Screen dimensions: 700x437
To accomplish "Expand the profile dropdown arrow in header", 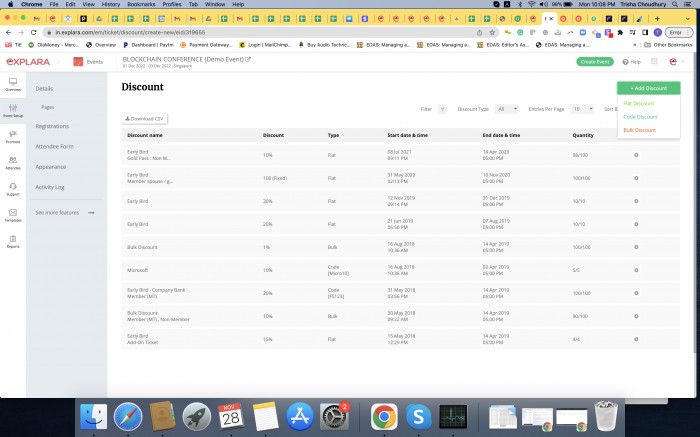I will pyautogui.click(x=683, y=62).
